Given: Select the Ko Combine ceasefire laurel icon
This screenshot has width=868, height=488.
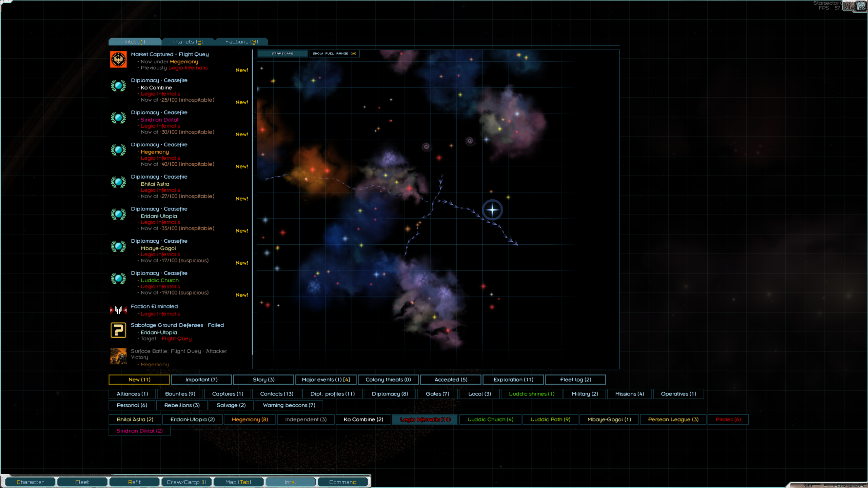Looking at the screenshot, I should pos(118,86).
